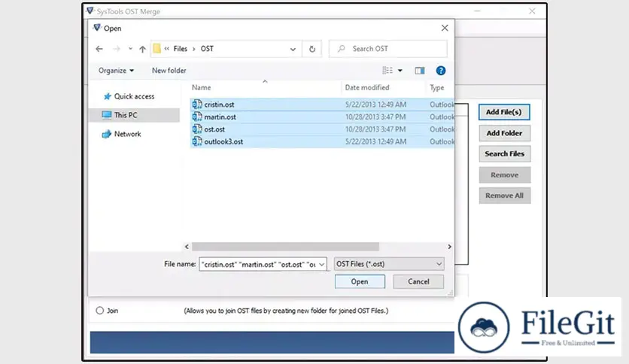This screenshot has height=364, width=629.
Task: Select Network in sidebar
Action: [x=128, y=134]
